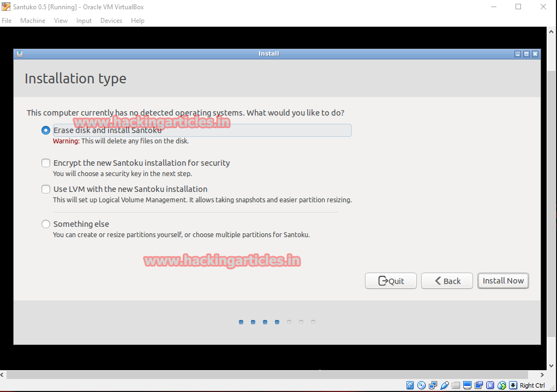Open the Input menu
The image size is (557, 392).
click(x=84, y=21)
